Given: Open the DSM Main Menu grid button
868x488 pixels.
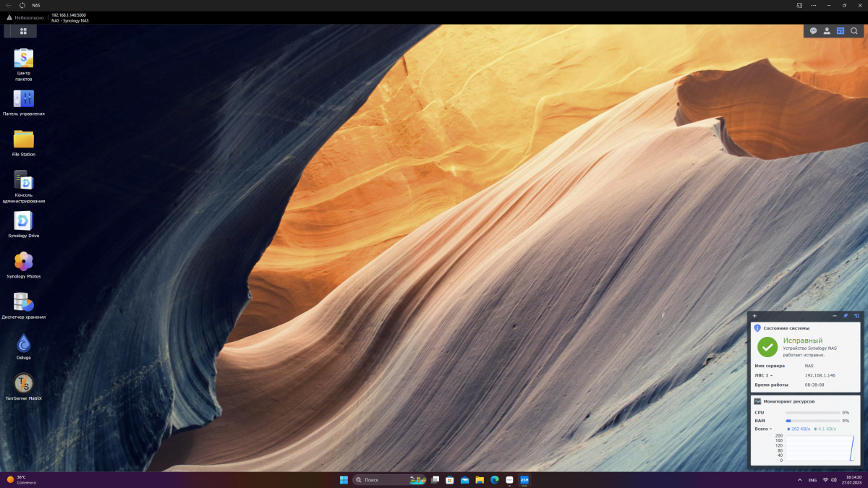Looking at the screenshot, I should tap(23, 31).
